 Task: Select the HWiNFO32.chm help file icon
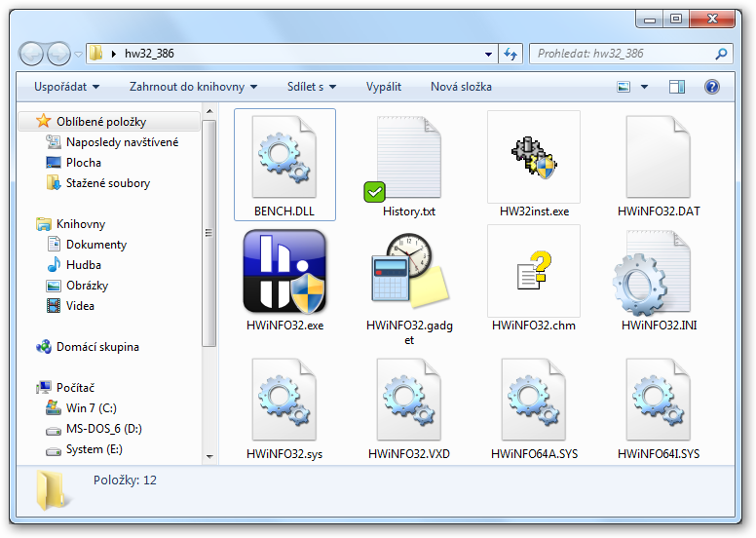click(534, 271)
